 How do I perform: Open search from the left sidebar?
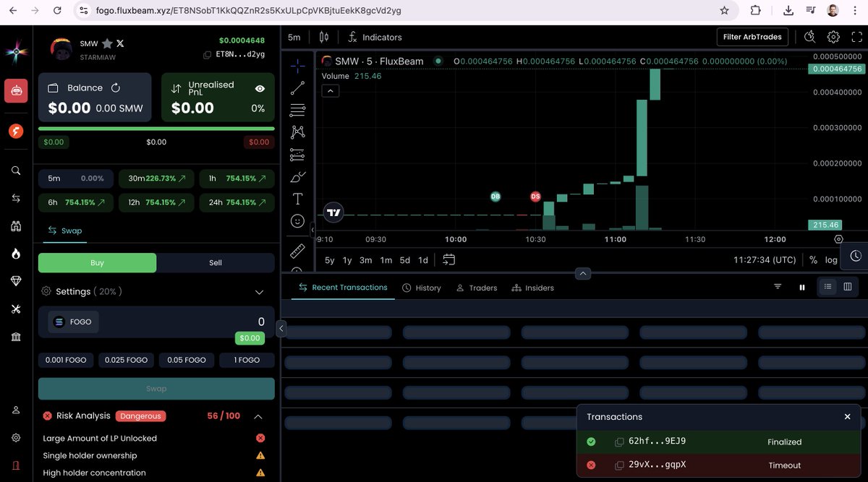pyautogui.click(x=16, y=171)
